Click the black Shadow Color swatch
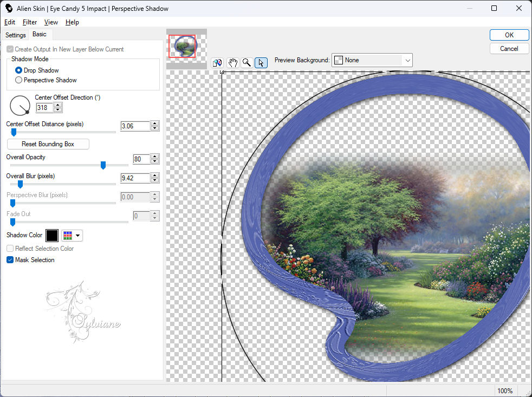Viewport: 532px width, 397px height. click(52, 236)
